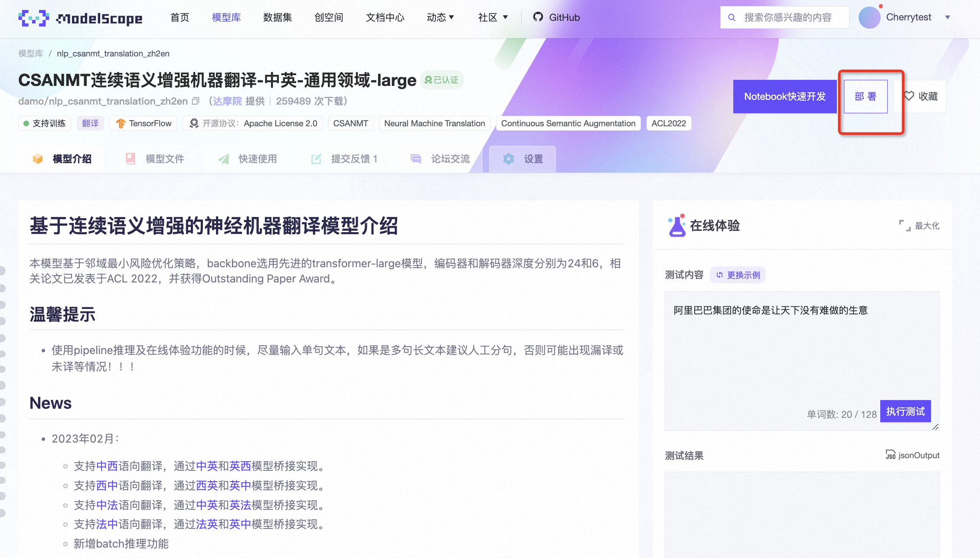Expand the 动态 dropdown menu
The height and width of the screenshot is (558, 980).
pyautogui.click(x=440, y=17)
